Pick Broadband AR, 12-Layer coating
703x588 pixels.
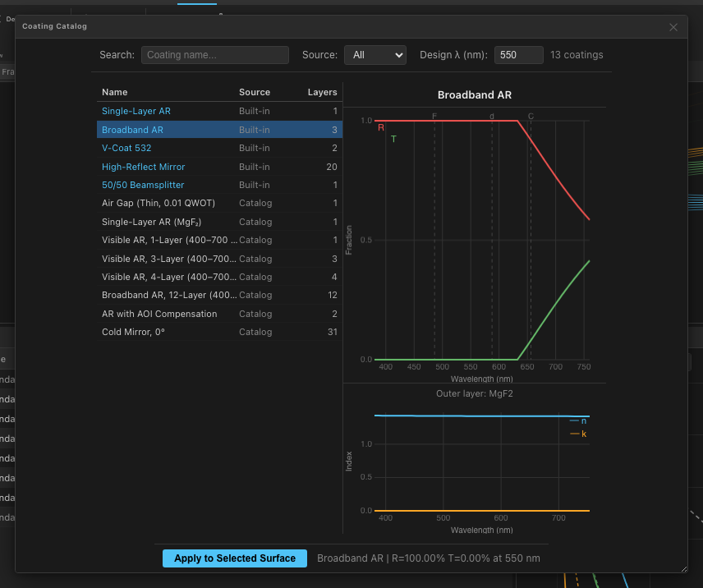point(169,295)
